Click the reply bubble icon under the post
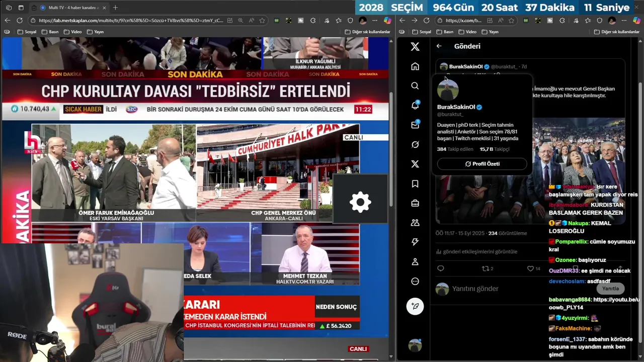This screenshot has width=644, height=362. 441,268
